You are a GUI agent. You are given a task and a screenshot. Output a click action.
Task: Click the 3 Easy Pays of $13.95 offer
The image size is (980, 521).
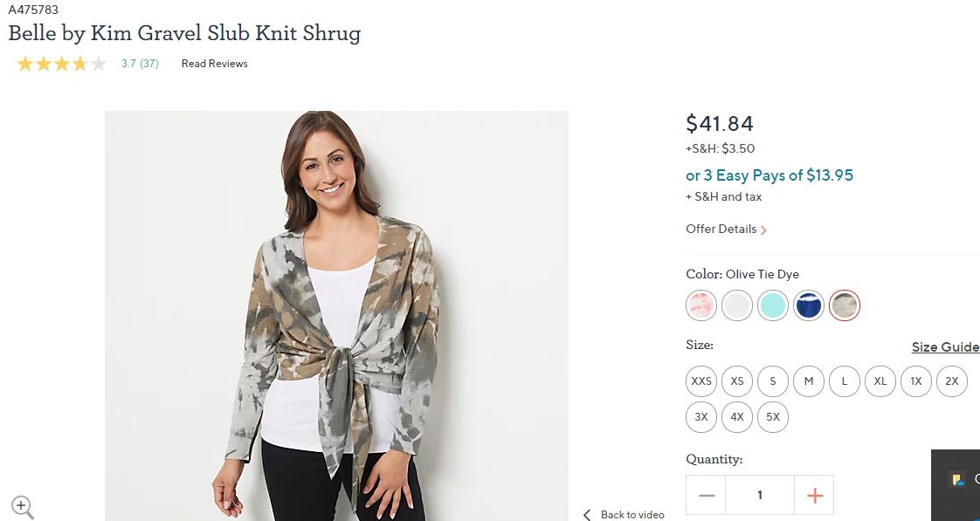pyautogui.click(x=770, y=175)
